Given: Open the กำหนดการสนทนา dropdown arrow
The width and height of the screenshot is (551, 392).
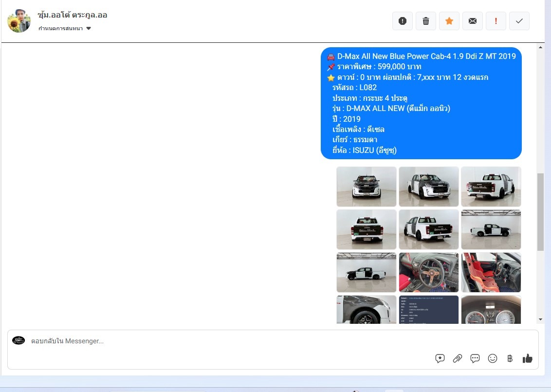Looking at the screenshot, I should tap(89, 28).
